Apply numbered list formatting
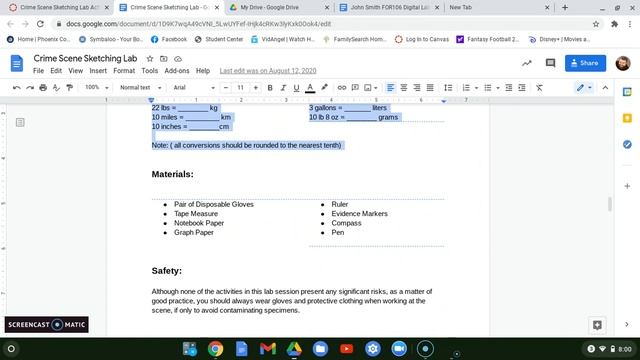This screenshot has height=360, width=640. [466, 88]
